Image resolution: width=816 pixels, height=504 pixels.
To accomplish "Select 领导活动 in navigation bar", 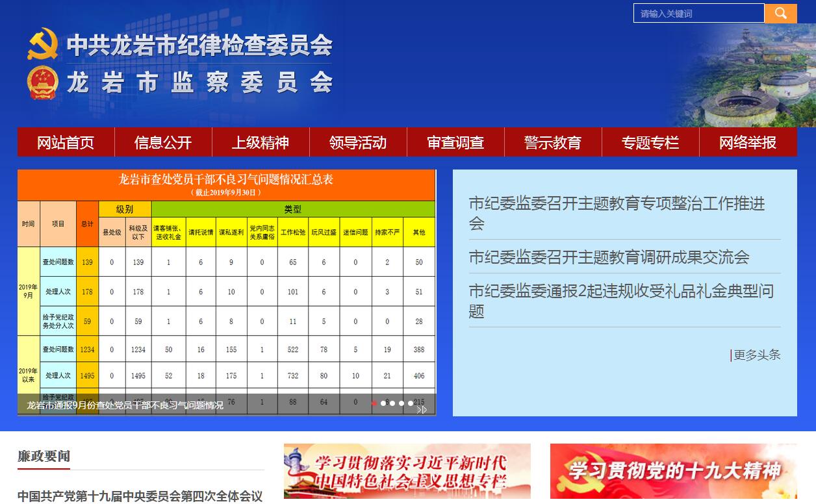I will [x=358, y=142].
